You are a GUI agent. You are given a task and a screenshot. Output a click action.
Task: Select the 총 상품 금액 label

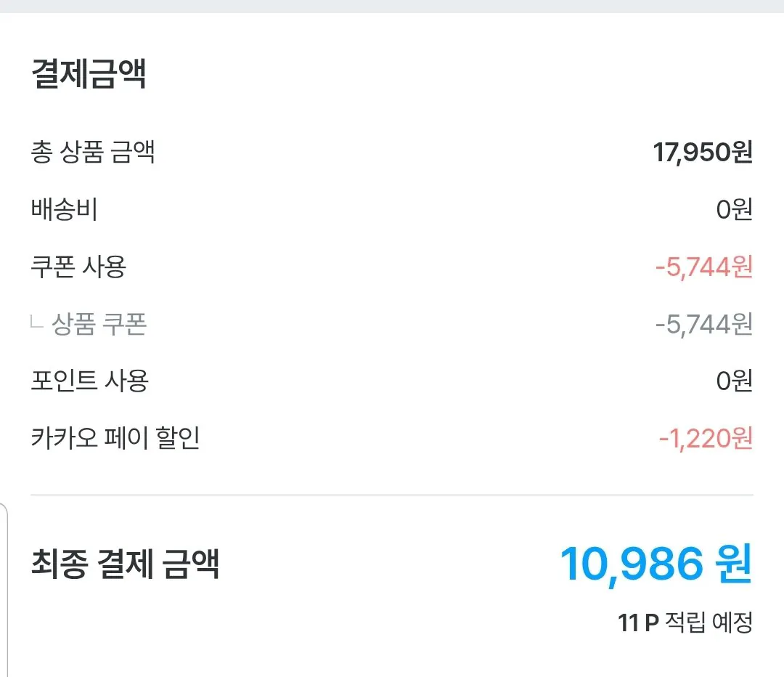pos(93,153)
